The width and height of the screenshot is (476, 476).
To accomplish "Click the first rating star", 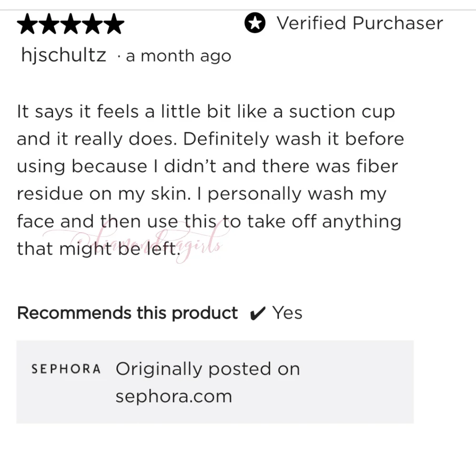I will click(x=27, y=24).
